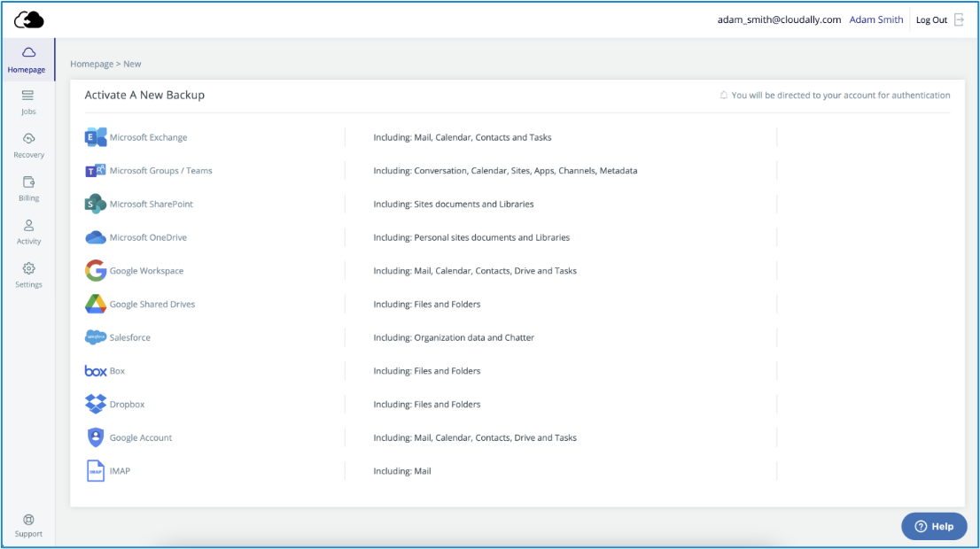This screenshot has width=980, height=549.
Task: Open the Homepage sidebar item
Action: click(27, 60)
